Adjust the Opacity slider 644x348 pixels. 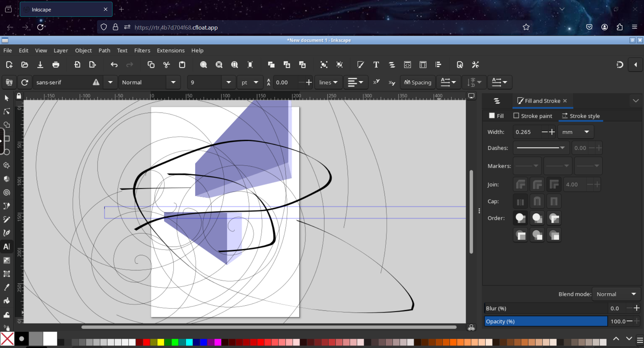(546, 321)
